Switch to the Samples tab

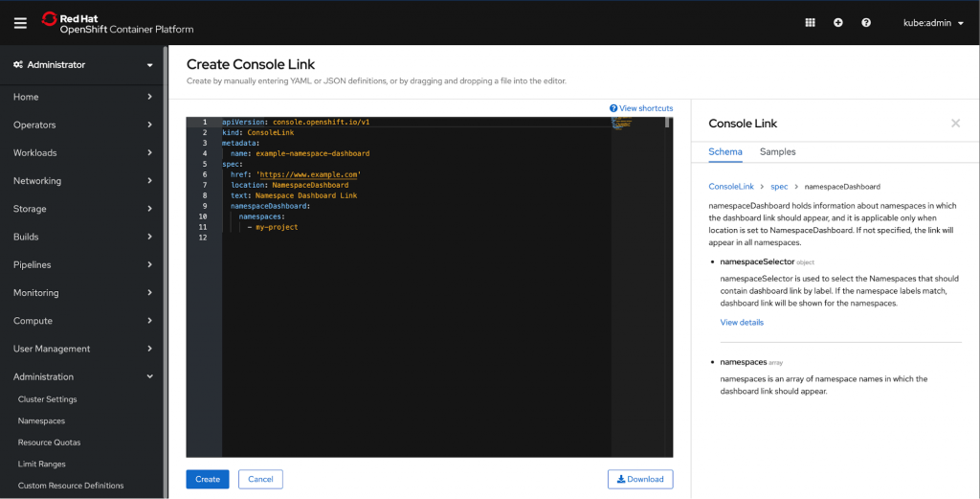pyautogui.click(x=777, y=151)
